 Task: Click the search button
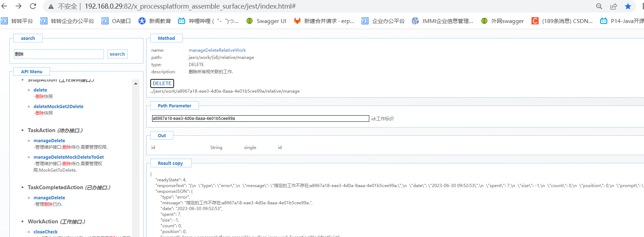click(x=117, y=54)
